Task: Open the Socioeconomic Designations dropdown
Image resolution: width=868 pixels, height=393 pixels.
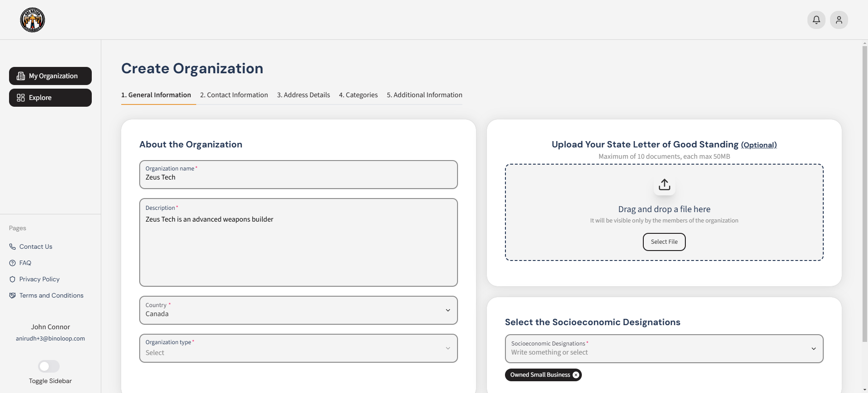Action: (x=813, y=349)
